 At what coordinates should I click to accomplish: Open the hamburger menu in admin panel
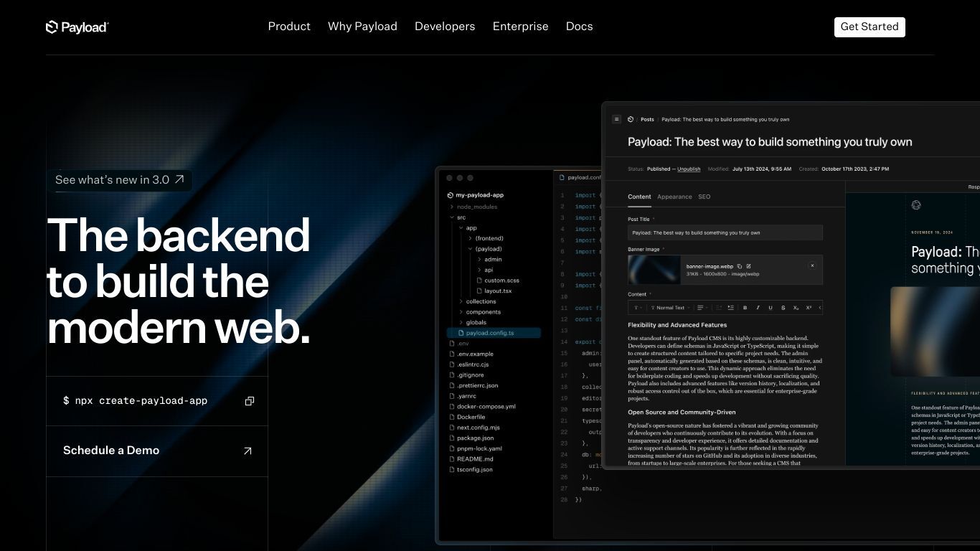(x=616, y=120)
